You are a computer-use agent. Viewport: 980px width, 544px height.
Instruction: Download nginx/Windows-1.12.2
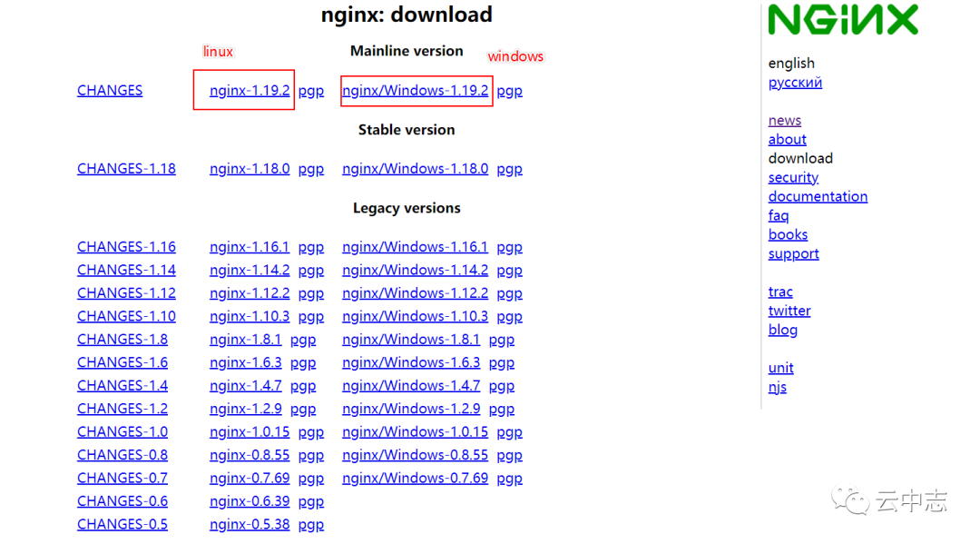(x=415, y=293)
